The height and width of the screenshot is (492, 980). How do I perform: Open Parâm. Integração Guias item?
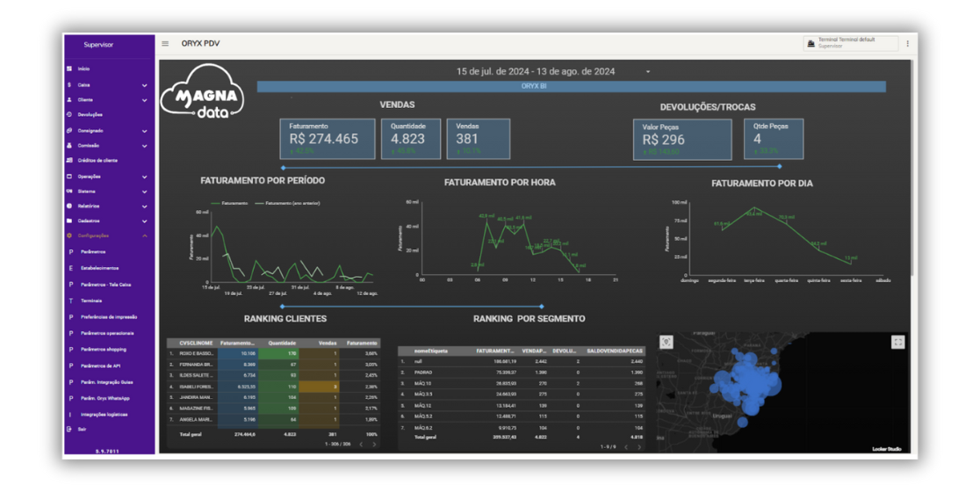(107, 382)
